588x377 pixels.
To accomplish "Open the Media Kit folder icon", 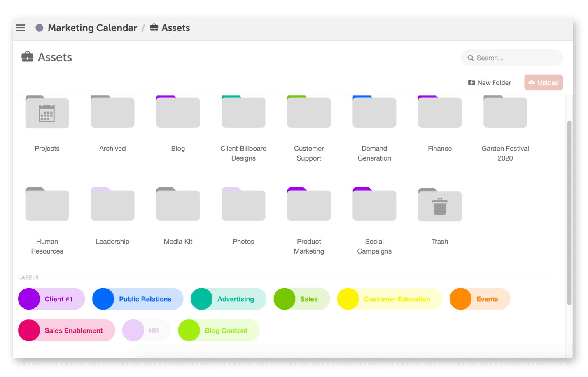I will [178, 204].
